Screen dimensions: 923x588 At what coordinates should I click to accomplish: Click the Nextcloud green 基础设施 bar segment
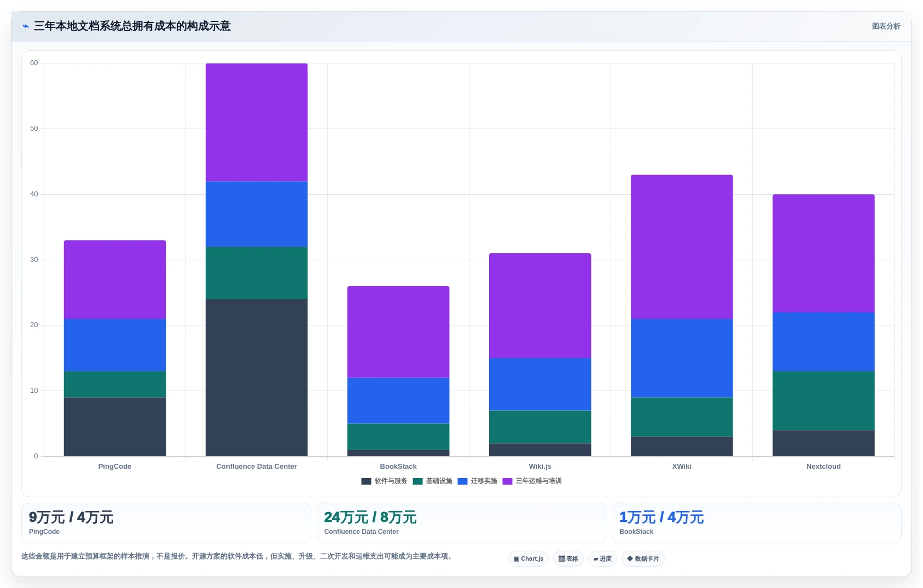(x=823, y=400)
